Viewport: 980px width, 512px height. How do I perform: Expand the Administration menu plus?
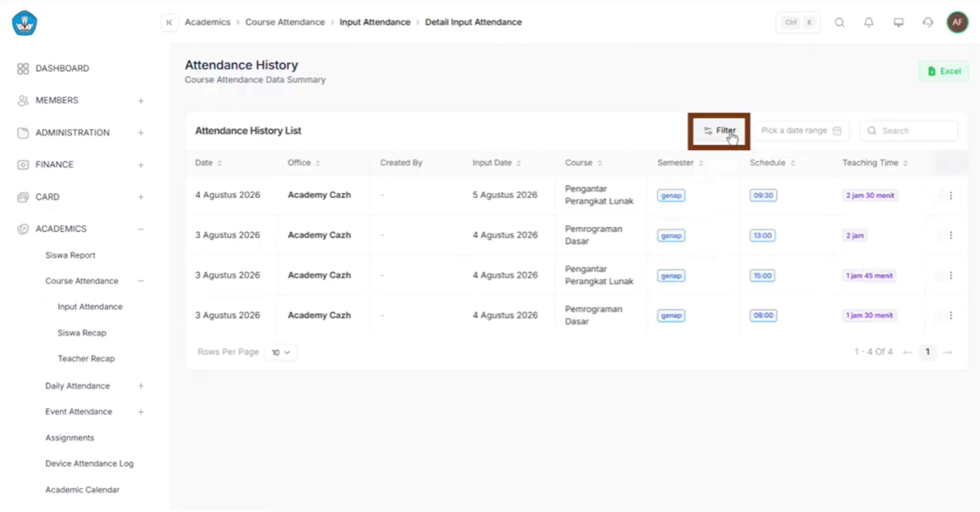[x=141, y=133]
